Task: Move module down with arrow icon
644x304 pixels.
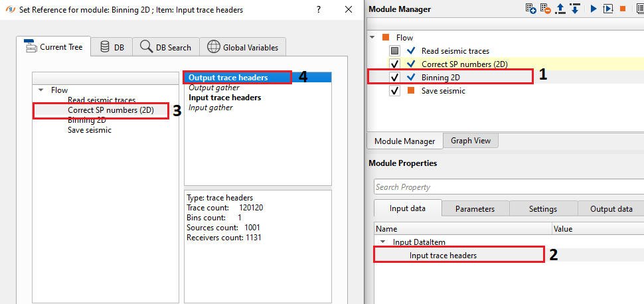Action: [x=575, y=9]
